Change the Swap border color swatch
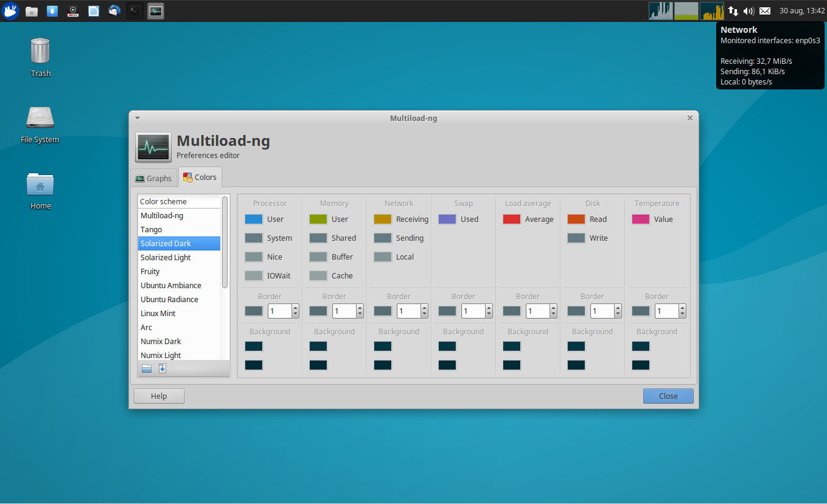Viewport: 827px width, 504px height. coord(447,311)
